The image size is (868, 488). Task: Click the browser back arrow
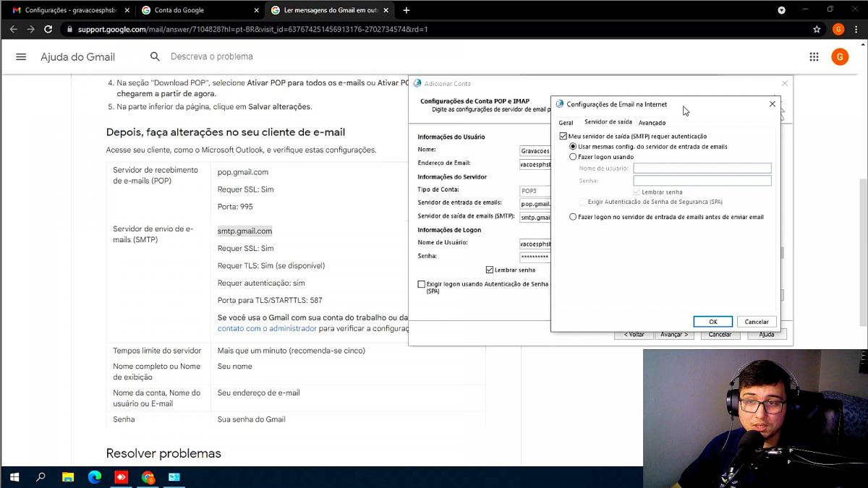[x=13, y=30]
